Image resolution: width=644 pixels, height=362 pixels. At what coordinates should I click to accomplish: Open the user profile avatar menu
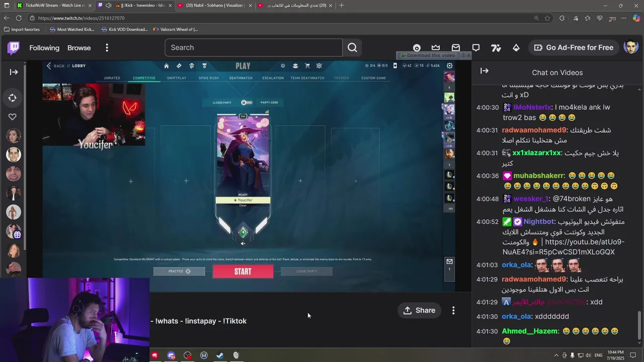pyautogui.click(x=631, y=48)
